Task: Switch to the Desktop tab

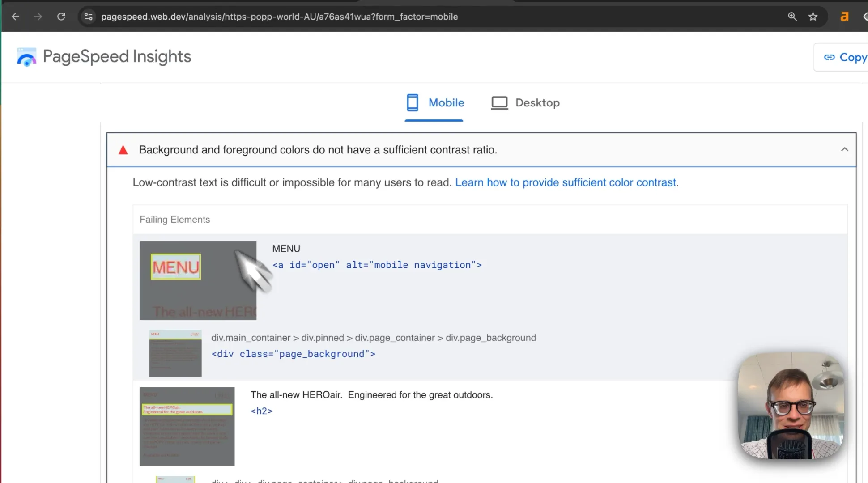Action: pos(525,103)
